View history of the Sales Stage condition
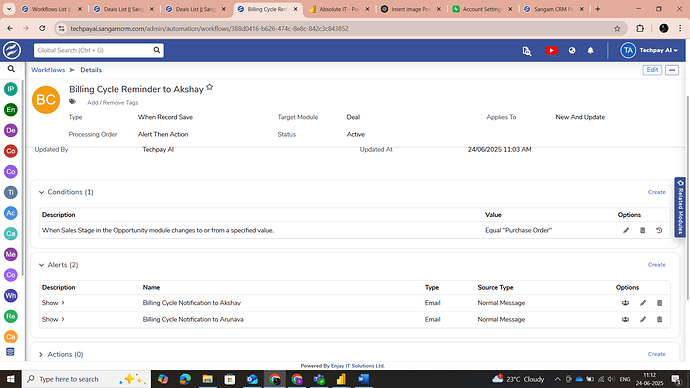 659,230
